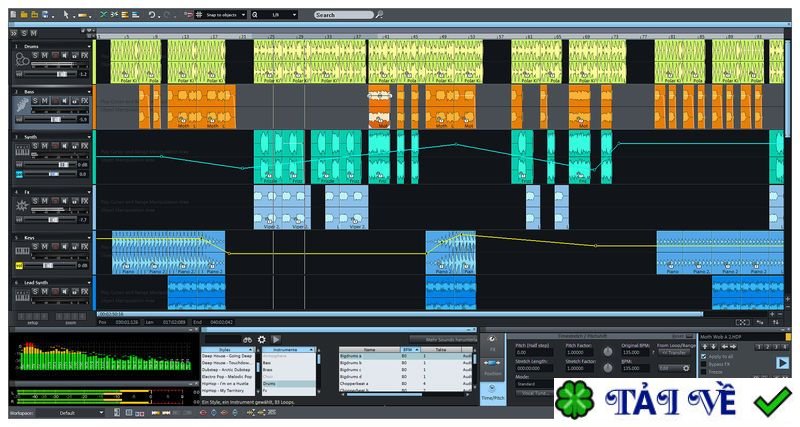
Task: Select the mouse pointer tool
Action: point(66,15)
